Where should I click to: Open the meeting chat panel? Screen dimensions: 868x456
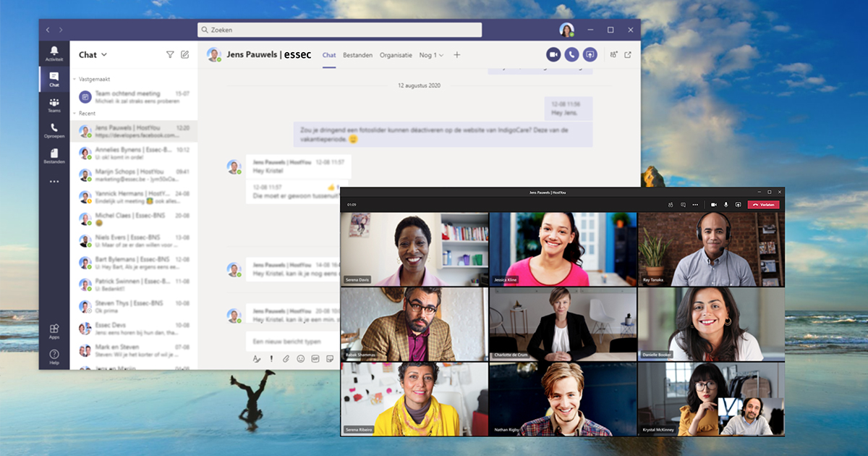pyautogui.click(x=683, y=205)
